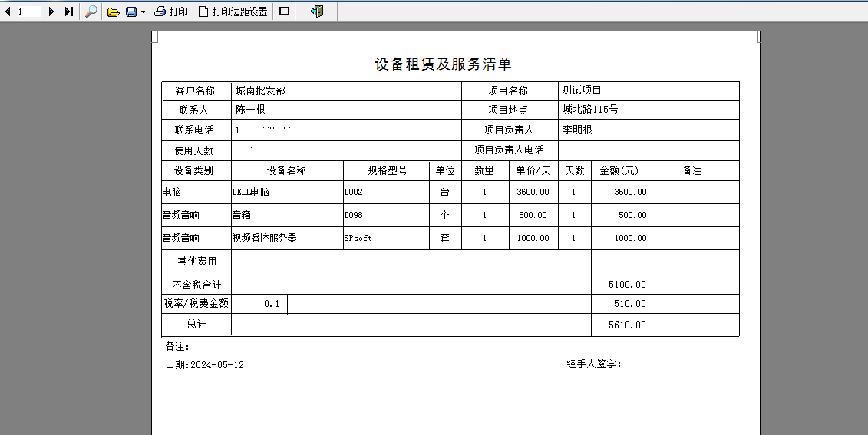
Task: Click the 客户名称 label cell
Action: (196, 91)
